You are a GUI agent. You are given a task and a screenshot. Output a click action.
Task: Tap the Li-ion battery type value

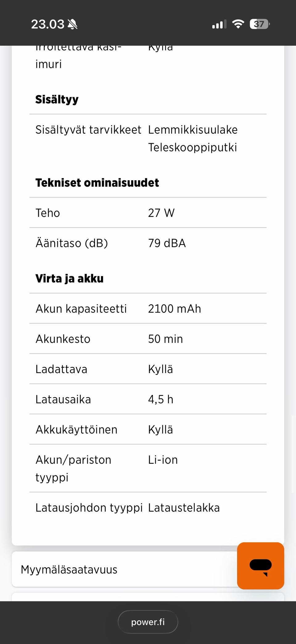tap(163, 460)
